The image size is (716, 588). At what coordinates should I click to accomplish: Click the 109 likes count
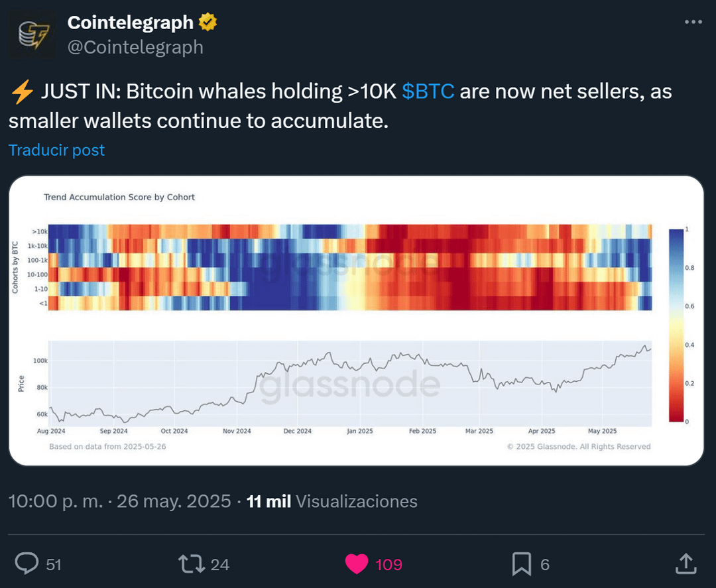(388, 565)
